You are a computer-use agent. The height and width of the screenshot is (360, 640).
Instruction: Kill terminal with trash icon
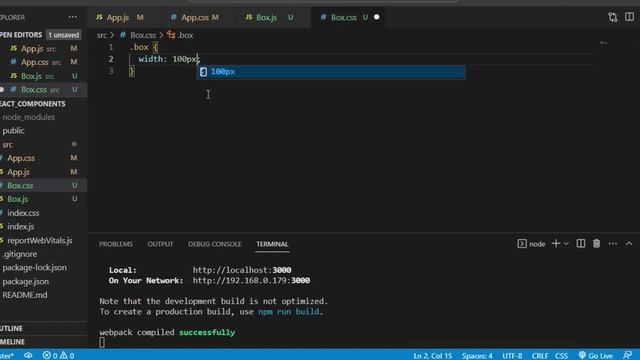(596, 244)
